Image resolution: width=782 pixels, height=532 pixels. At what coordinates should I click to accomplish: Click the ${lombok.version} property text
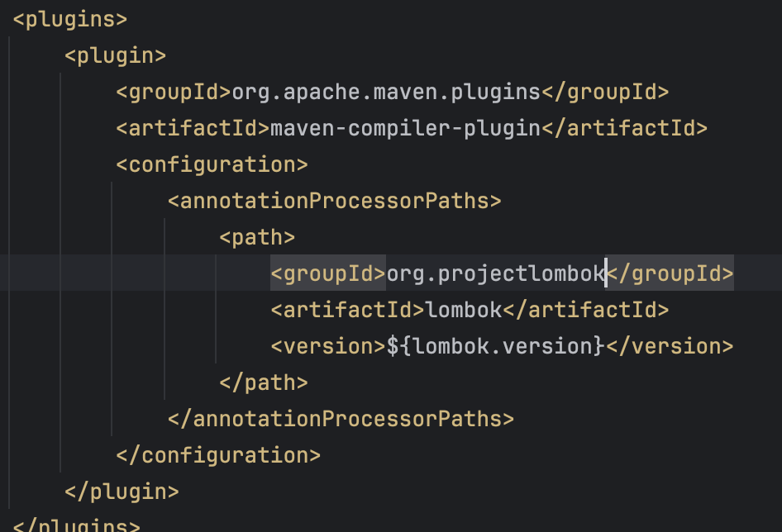[x=496, y=346]
